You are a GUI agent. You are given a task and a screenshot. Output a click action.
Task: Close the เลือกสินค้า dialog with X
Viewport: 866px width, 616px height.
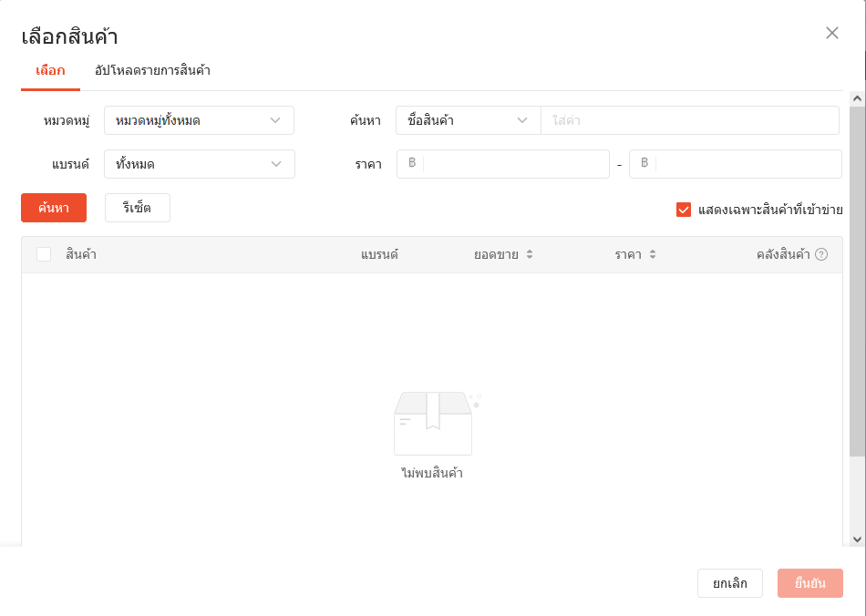pos(831,33)
